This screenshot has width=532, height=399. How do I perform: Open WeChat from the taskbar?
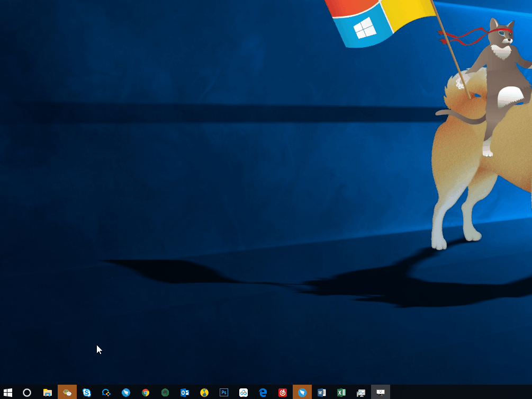pyautogui.click(x=67, y=393)
